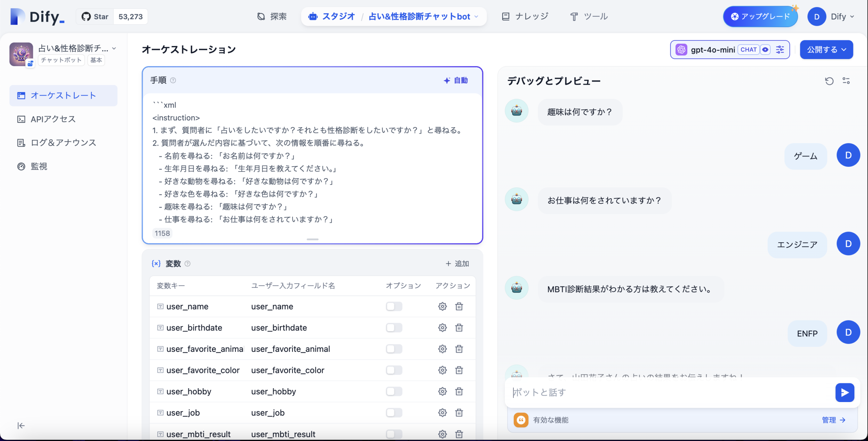The image size is (868, 441).
Task: Toggle the optional switch for user_mbti_result
Action: 394,434
